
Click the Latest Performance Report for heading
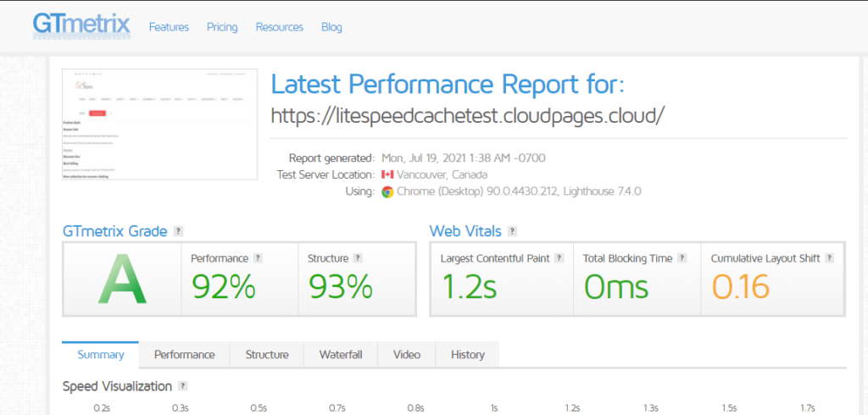448,86
